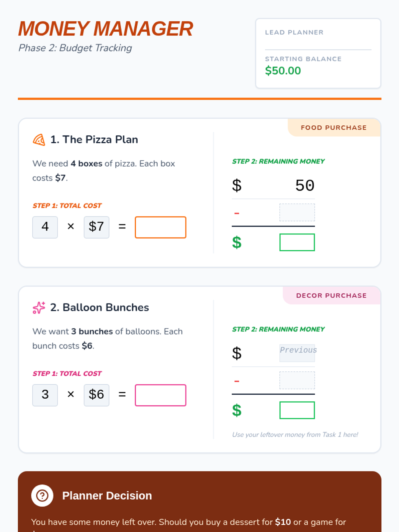Click the balloon subtraction amount dashed box
Image resolution: width=399 pixels, height=532 pixels.
[x=297, y=380]
